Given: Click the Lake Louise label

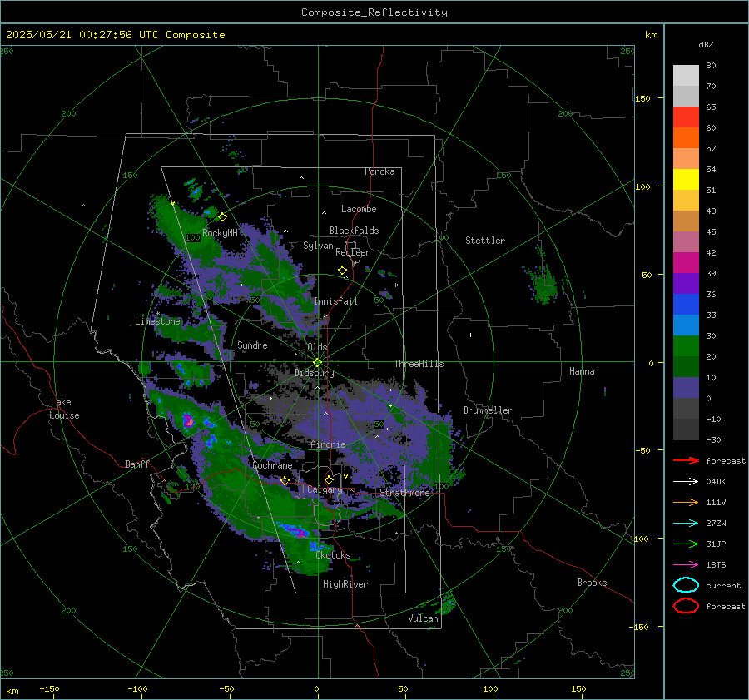Looking at the screenshot, I should [x=64, y=409].
